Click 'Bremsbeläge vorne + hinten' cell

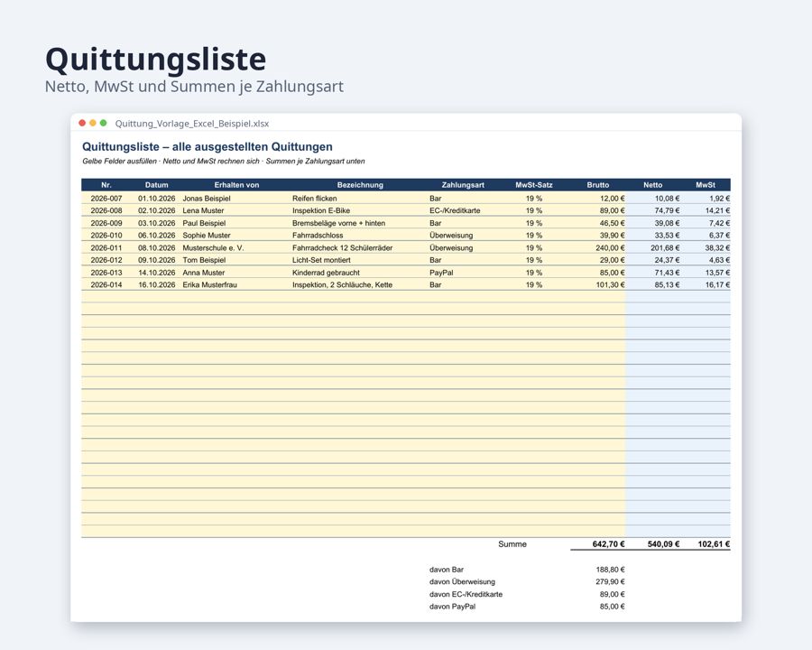[338, 223]
